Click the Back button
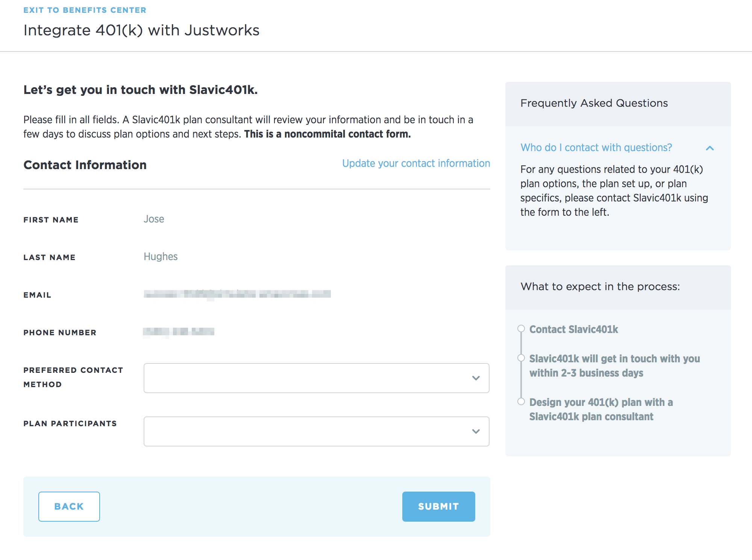Image resolution: width=752 pixels, height=560 pixels. 69,507
